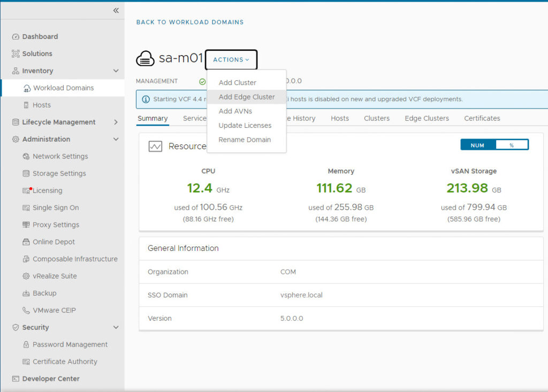Image resolution: width=548 pixels, height=392 pixels.
Task: Switch to the Clusters tab
Action: click(377, 118)
